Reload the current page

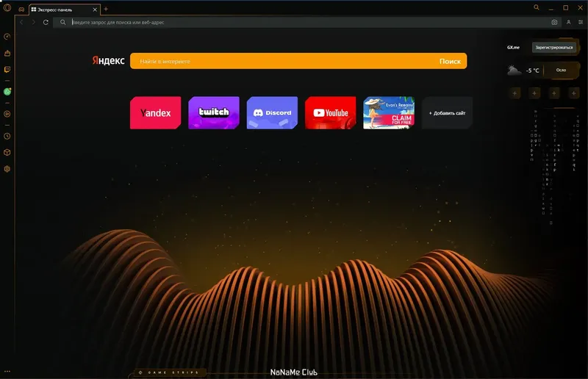pyautogui.click(x=46, y=22)
